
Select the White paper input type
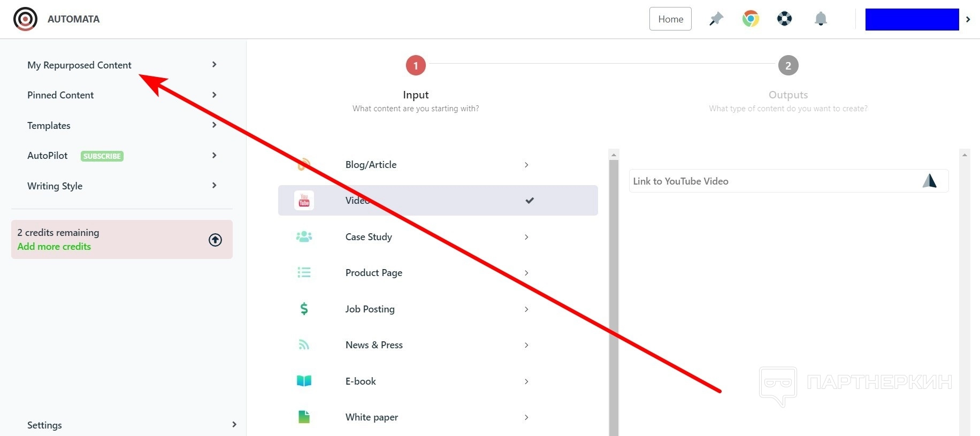coord(438,417)
